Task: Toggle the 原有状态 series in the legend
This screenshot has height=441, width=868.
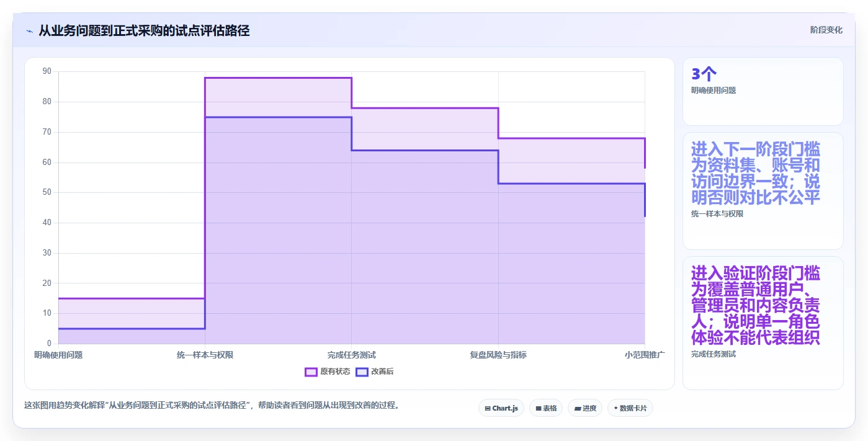Action: click(x=328, y=372)
